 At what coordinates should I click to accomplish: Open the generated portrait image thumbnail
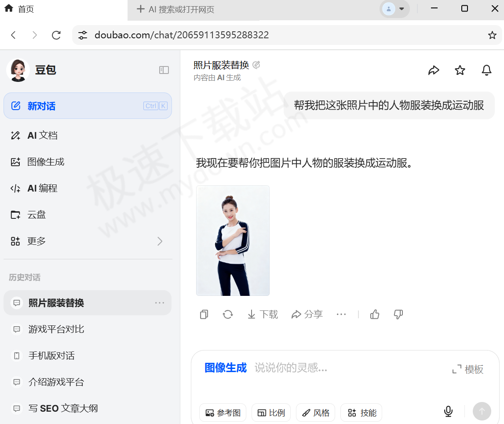pos(233,240)
